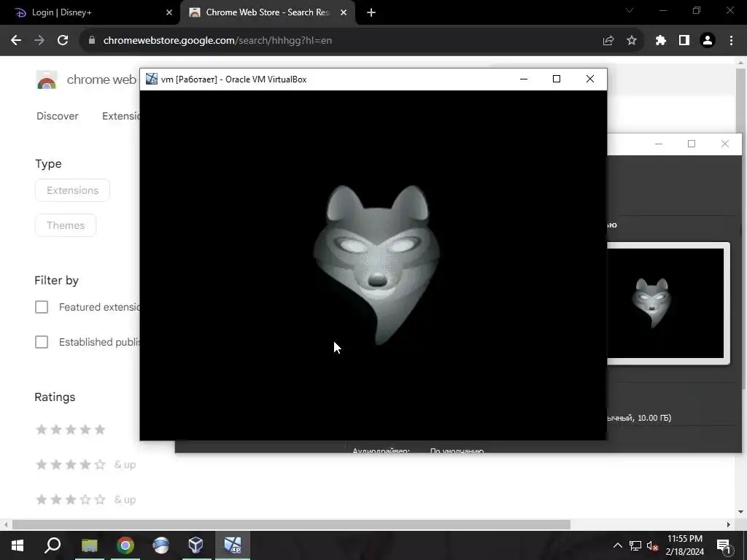747x560 pixels.
Task: Open Windows taskbar search
Action: click(53, 545)
